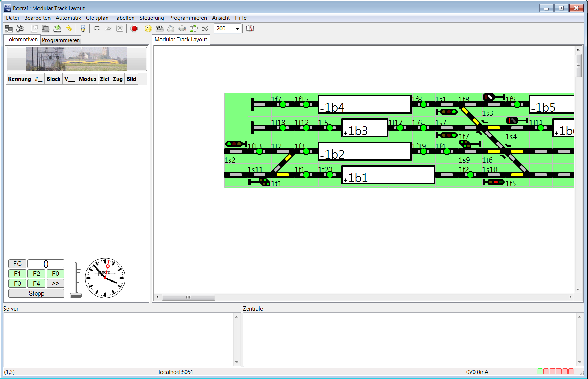588x379 pixels.
Task: Open the Tabellen menu
Action: click(x=124, y=18)
